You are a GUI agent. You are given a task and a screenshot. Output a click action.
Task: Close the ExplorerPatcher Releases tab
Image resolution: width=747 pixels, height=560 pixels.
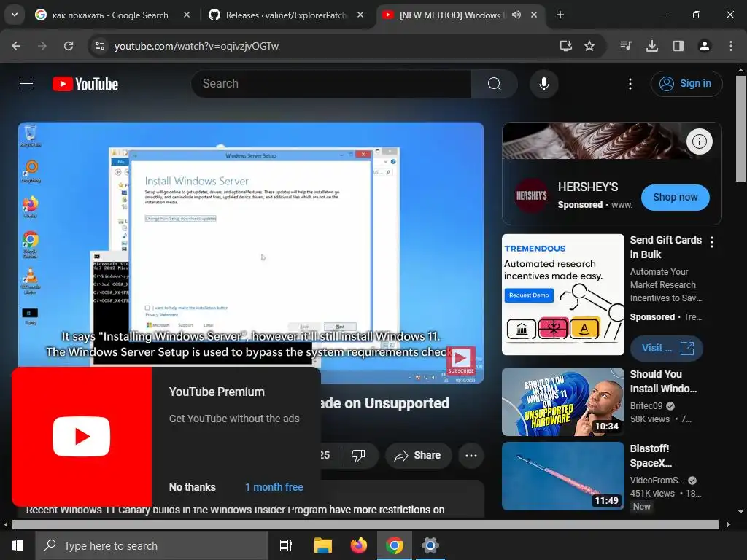tap(360, 15)
